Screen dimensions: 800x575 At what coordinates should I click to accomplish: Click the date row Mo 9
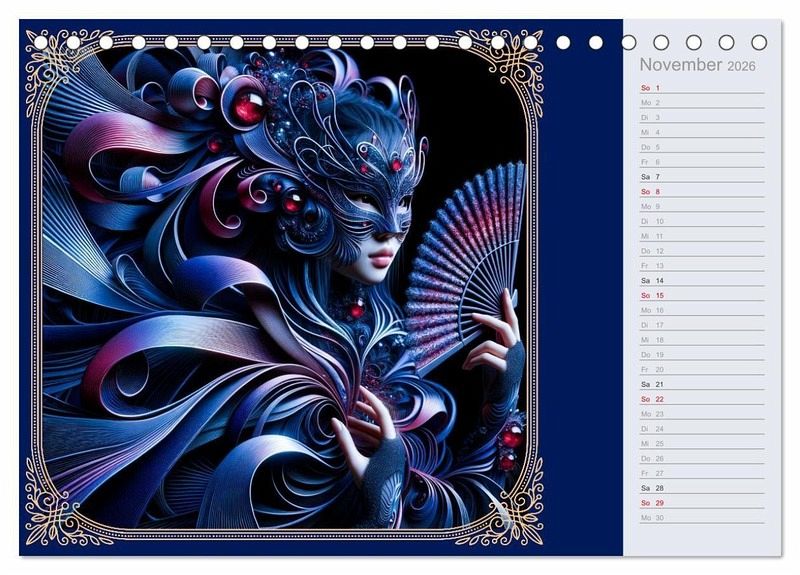[702, 206]
